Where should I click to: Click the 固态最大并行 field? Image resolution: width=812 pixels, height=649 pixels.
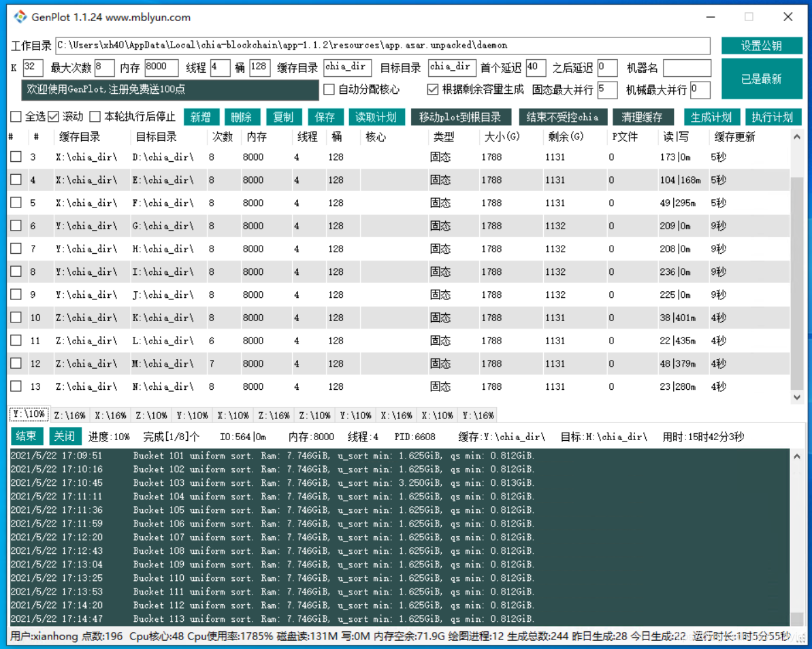click(607, 90)
